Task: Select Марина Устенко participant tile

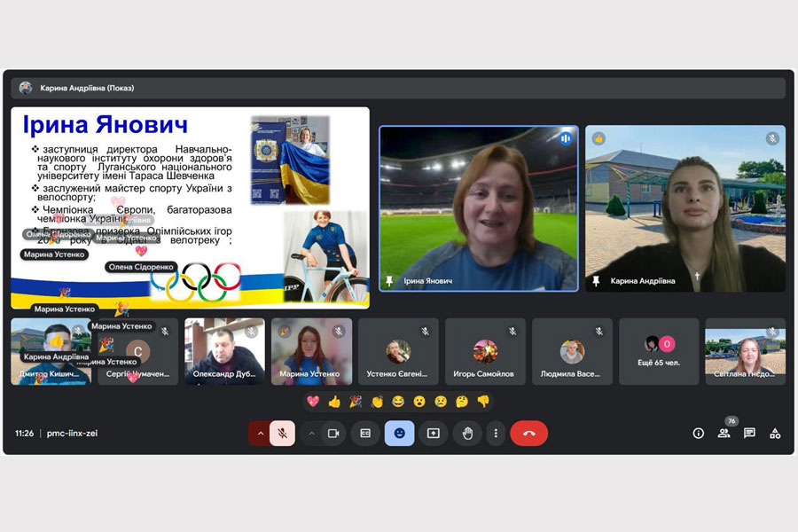Action: click(311, 351)
